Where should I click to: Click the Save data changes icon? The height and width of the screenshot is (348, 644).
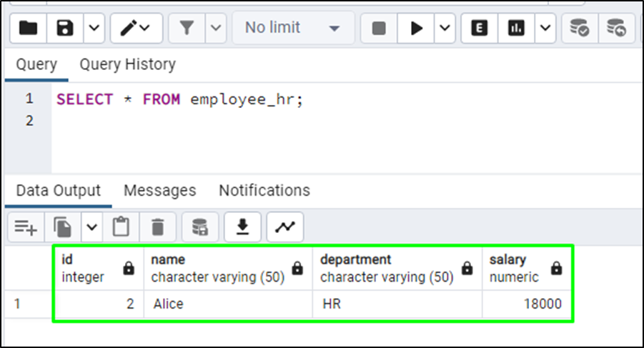(x=200, y=227)
